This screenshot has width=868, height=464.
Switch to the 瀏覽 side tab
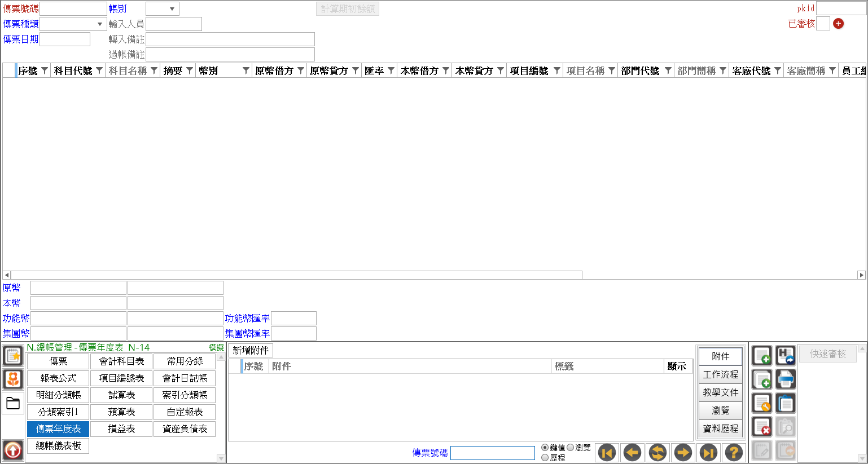tap(721, 410)
